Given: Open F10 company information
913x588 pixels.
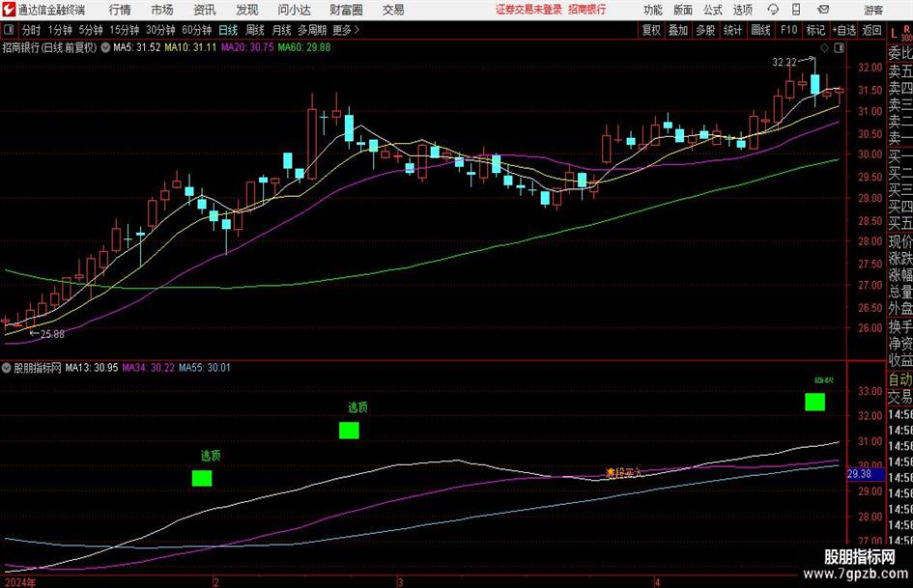Looking at the screenshot, I should pos(788,30).
